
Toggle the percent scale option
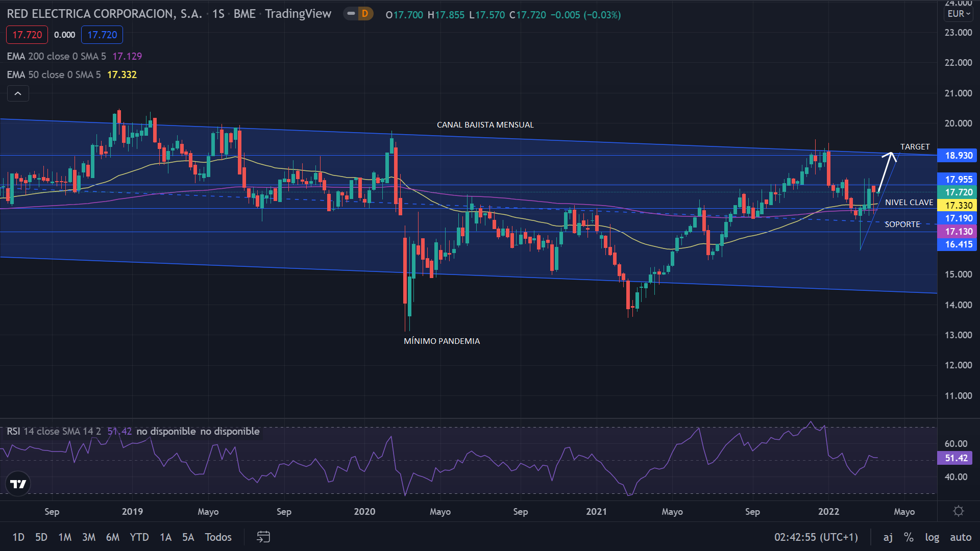coord(909,537)
